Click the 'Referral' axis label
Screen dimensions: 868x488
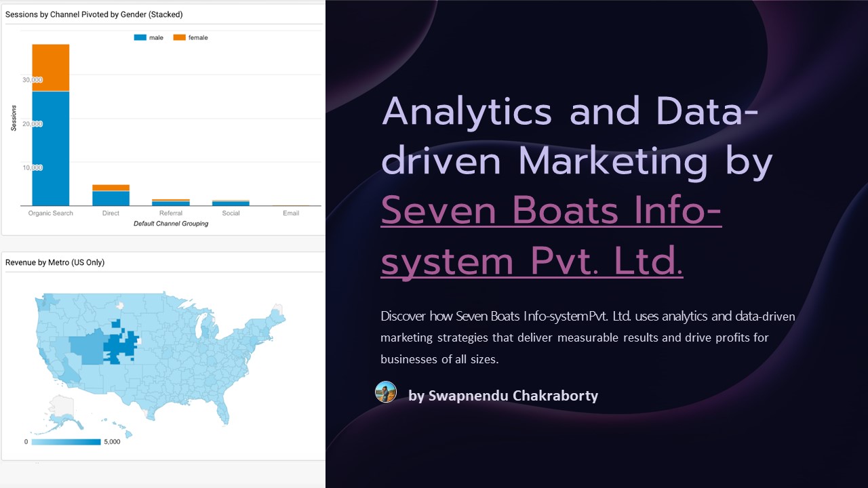[170, 213]
